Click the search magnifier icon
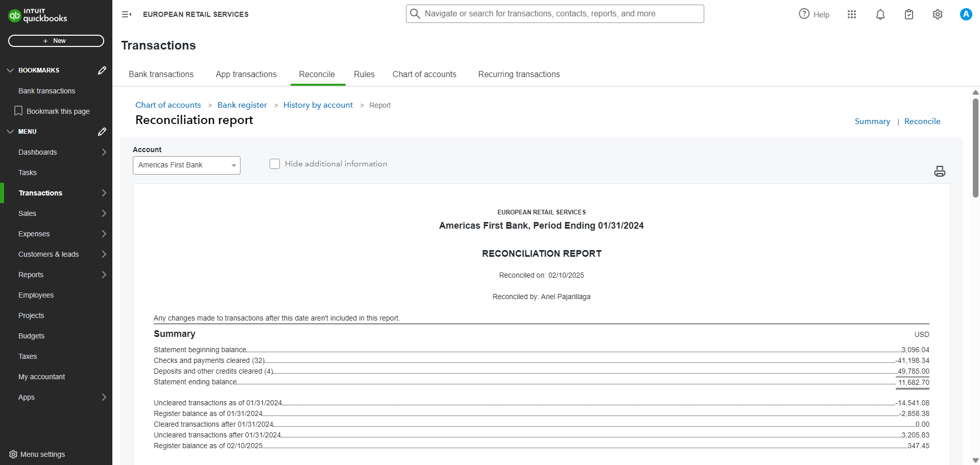This screenshot has width=980, height=465. coord(415,14)
